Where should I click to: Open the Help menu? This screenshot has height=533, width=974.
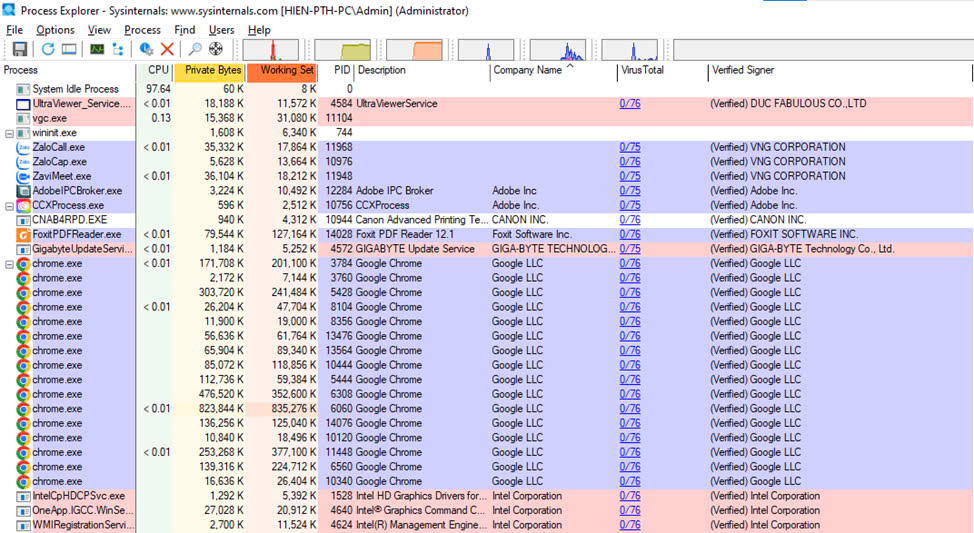point(259,30)
